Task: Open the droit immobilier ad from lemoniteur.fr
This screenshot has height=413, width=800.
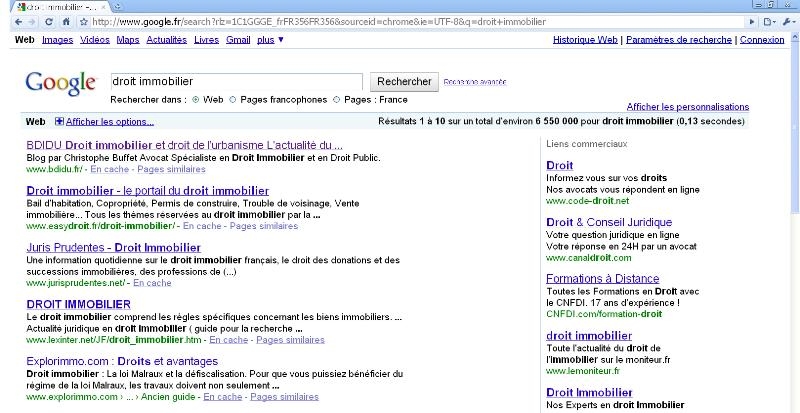Action: pos(589,335)
